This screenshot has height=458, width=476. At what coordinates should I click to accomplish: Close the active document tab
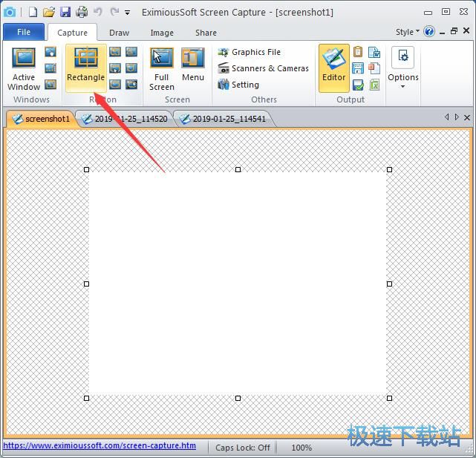(467, 117)
